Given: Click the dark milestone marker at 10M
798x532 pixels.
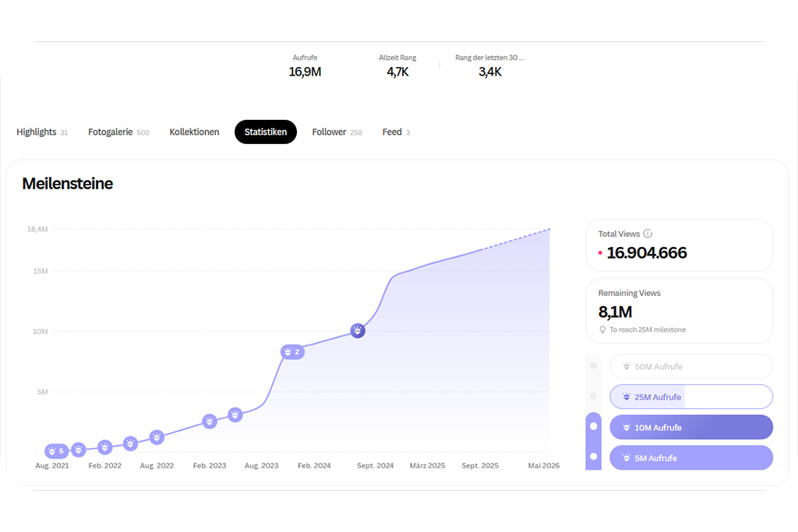Looking at the screenshot, I should [358, 331].
